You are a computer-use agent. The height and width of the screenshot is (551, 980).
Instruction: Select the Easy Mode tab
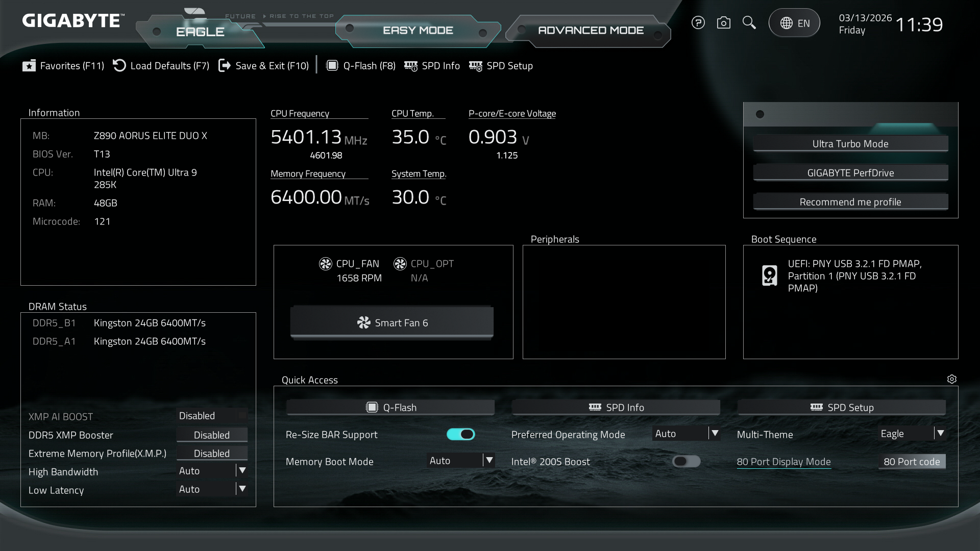click(418, 31)
